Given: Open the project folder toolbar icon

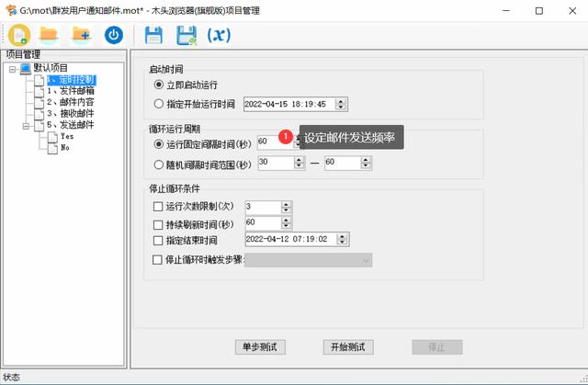Looking at the screenshot, I should (49, 35).
